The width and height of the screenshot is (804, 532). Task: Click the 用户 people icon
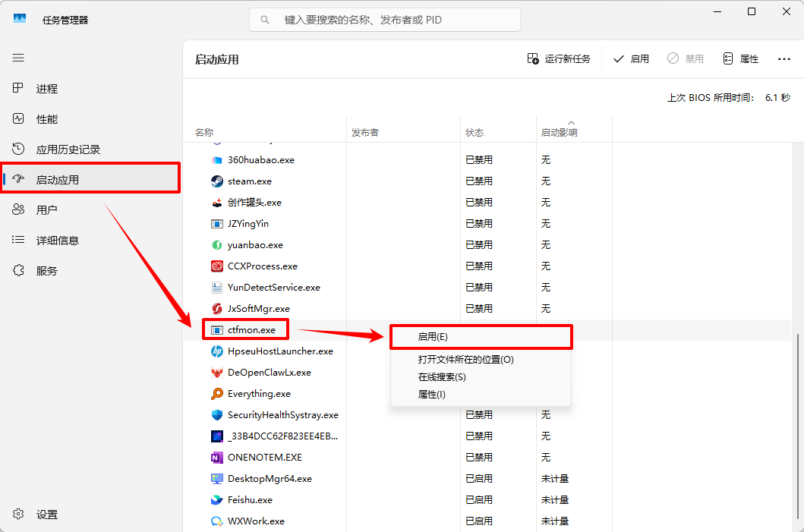[18, 209]
